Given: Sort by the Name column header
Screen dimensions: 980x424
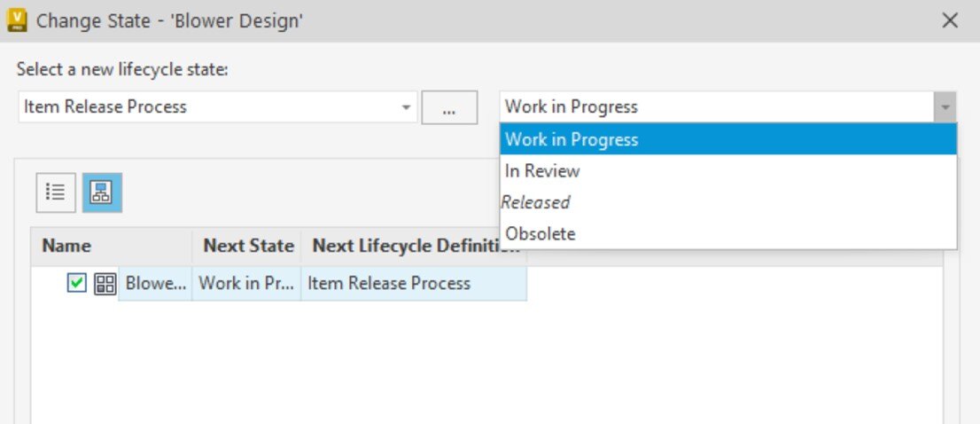Looking at the screenshot, I should (x=112, y=246).
